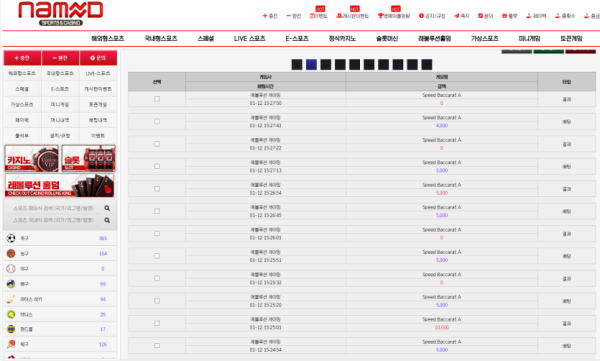Open 해외형스포츠 in main navigation

coord(108,38)
